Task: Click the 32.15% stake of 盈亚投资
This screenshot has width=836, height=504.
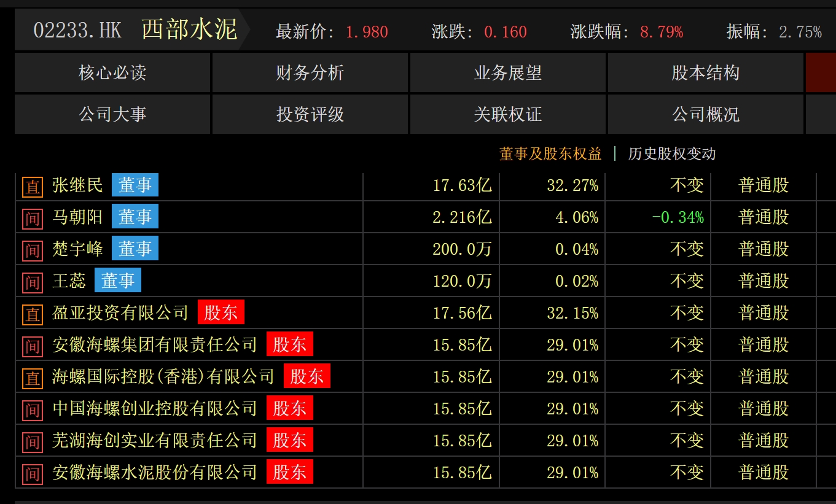Action: click(572, 313)
